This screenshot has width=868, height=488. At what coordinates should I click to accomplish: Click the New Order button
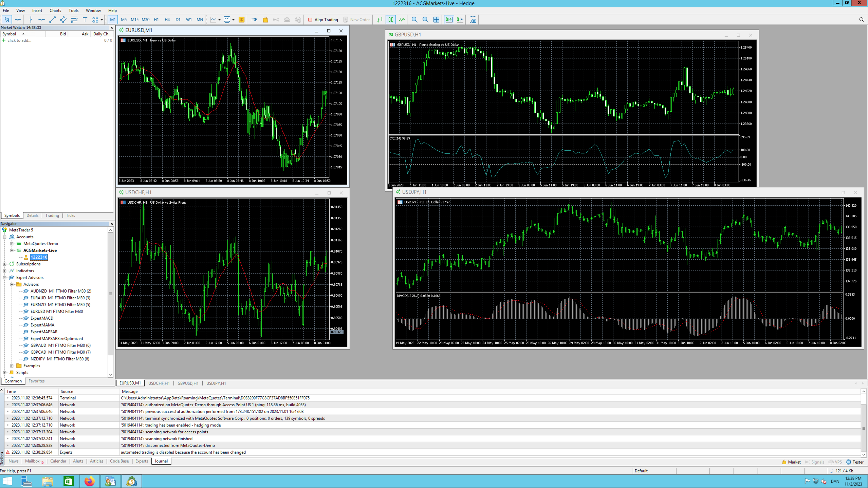[x=356, y=20]
